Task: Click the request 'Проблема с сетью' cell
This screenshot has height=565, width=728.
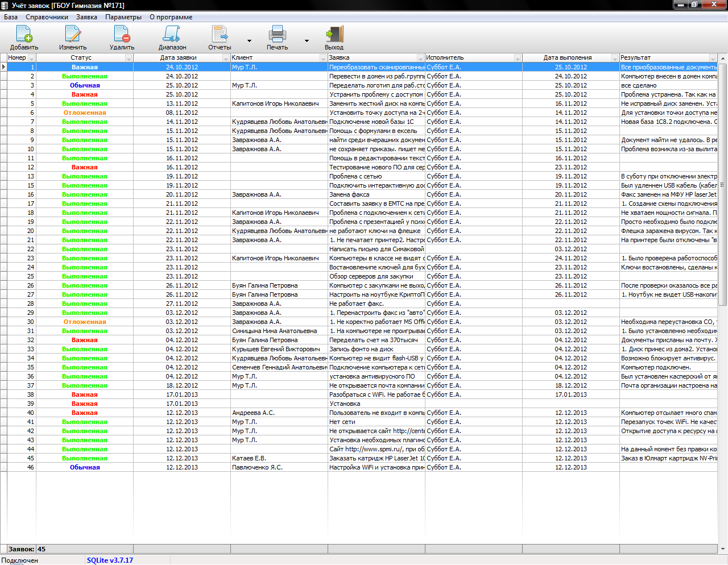Action: (x=377, y=176)
